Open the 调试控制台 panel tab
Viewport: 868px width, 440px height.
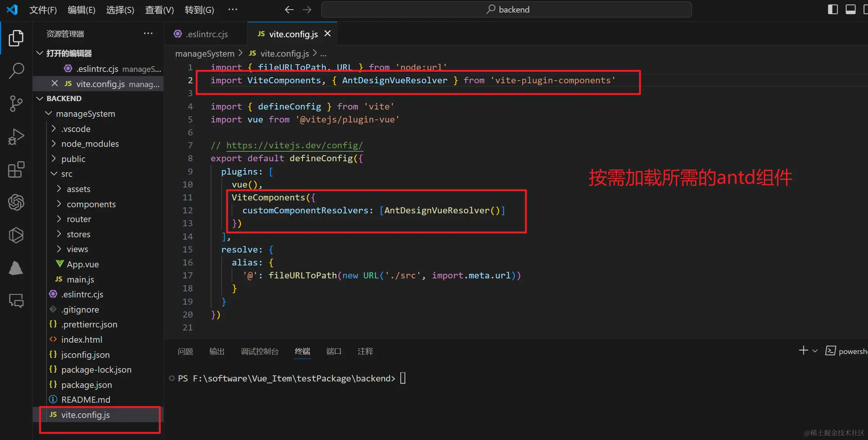[260, 351]
